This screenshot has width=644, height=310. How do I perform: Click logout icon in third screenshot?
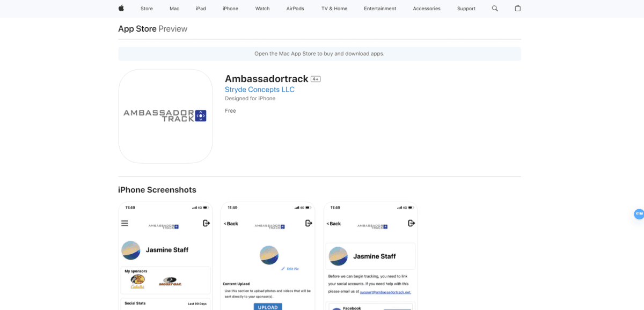pos(412,223)
